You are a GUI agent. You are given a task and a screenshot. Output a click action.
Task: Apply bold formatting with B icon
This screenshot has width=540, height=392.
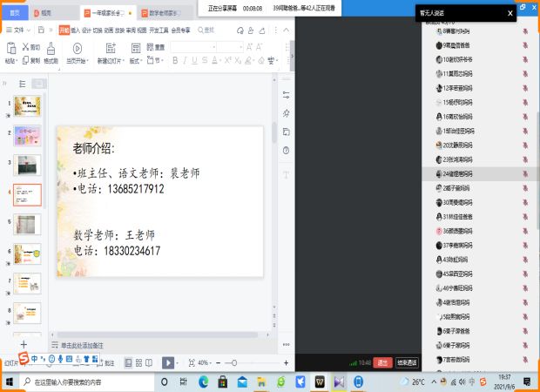(174, 61)
